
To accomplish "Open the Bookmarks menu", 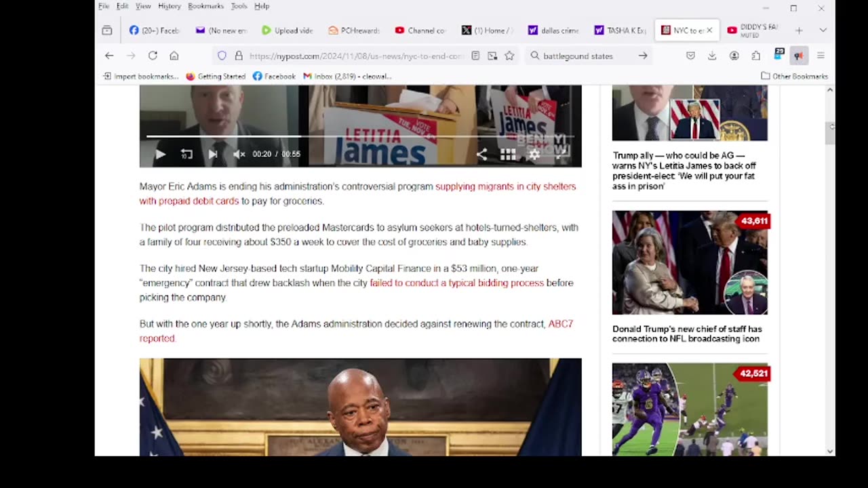I will (205, 6).
